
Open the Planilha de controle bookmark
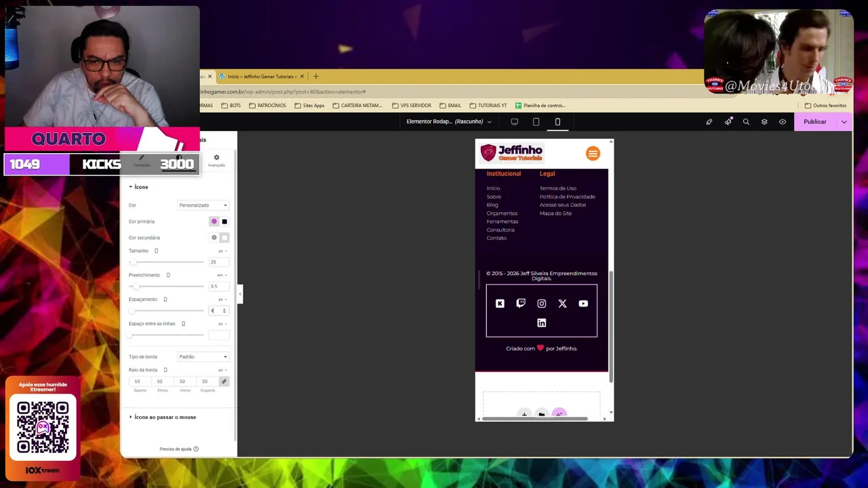pos(540,106)
